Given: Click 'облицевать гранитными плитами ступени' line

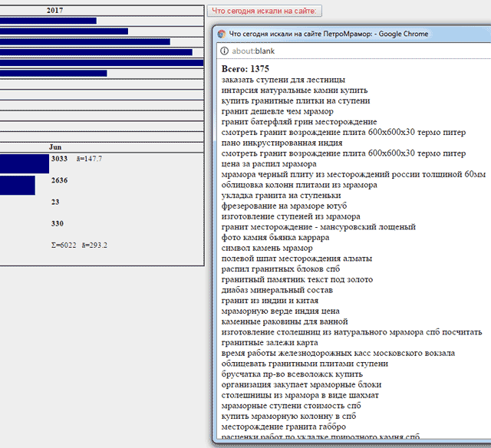Looking at the screenshot, I should 305,364.
